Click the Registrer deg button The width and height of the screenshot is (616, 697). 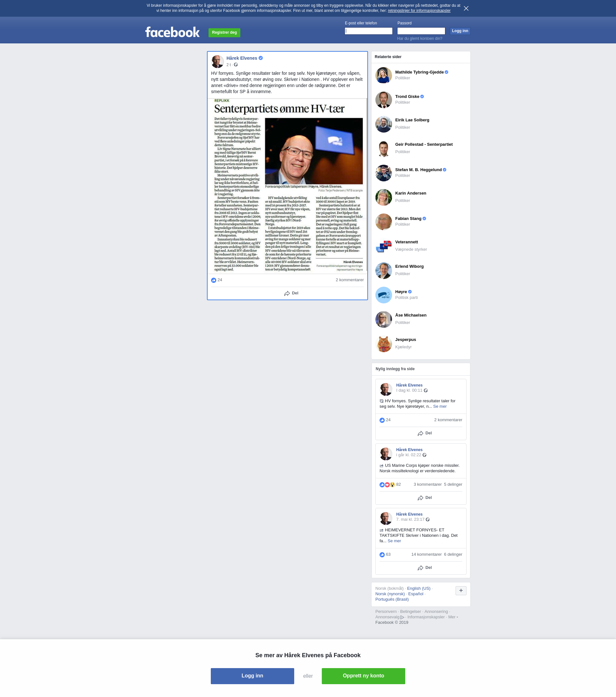click(x=224, y=33)
